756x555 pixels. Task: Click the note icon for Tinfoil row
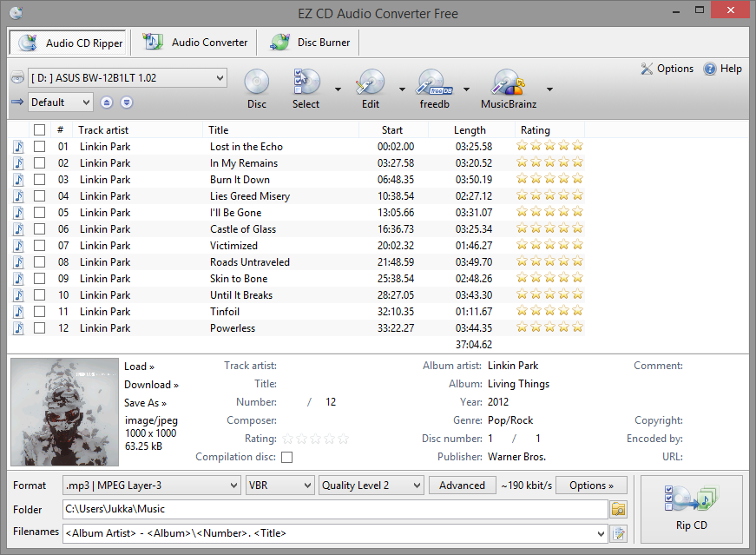18,312
